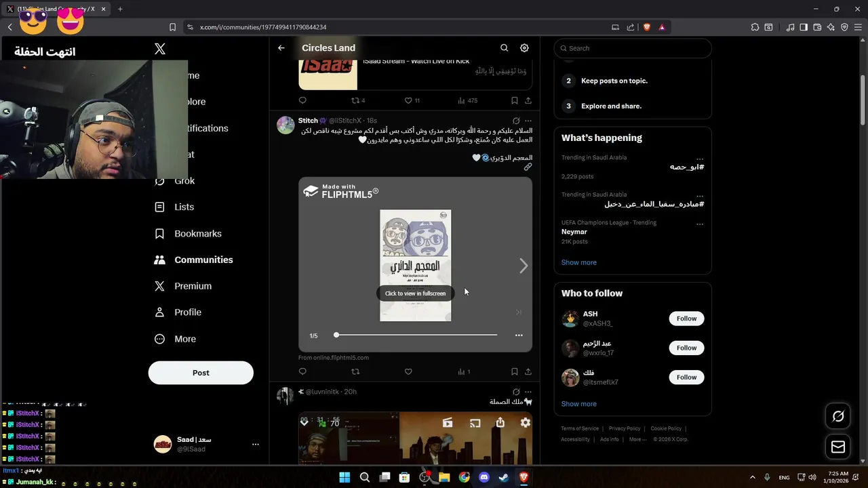The width and height of the screenshot is (868, 488).
Task: Like Stitch's flipbook post
Action: [x=408, y=371]
